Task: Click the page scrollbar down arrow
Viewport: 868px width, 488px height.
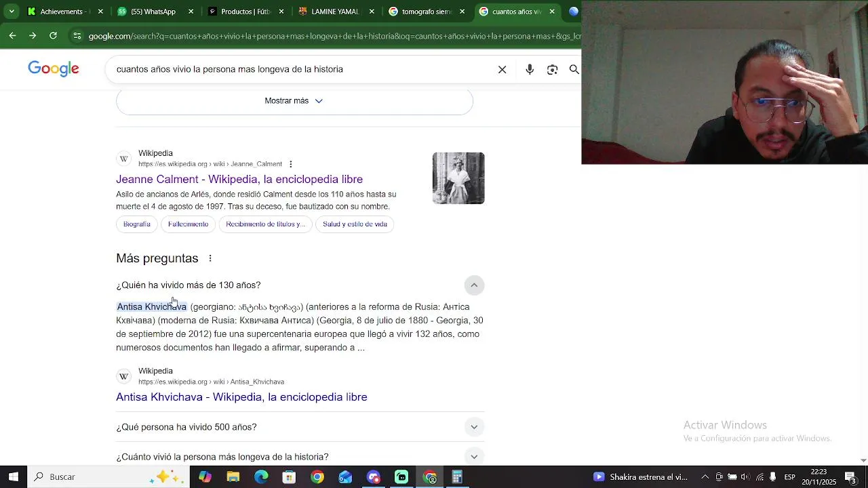Action: [x=863, y=461]
